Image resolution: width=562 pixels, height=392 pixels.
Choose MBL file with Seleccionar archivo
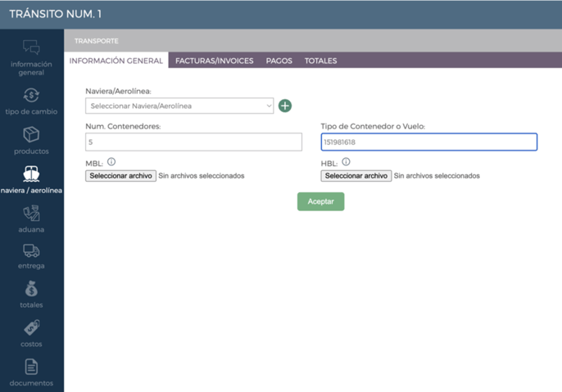click(x=120, y=176)
